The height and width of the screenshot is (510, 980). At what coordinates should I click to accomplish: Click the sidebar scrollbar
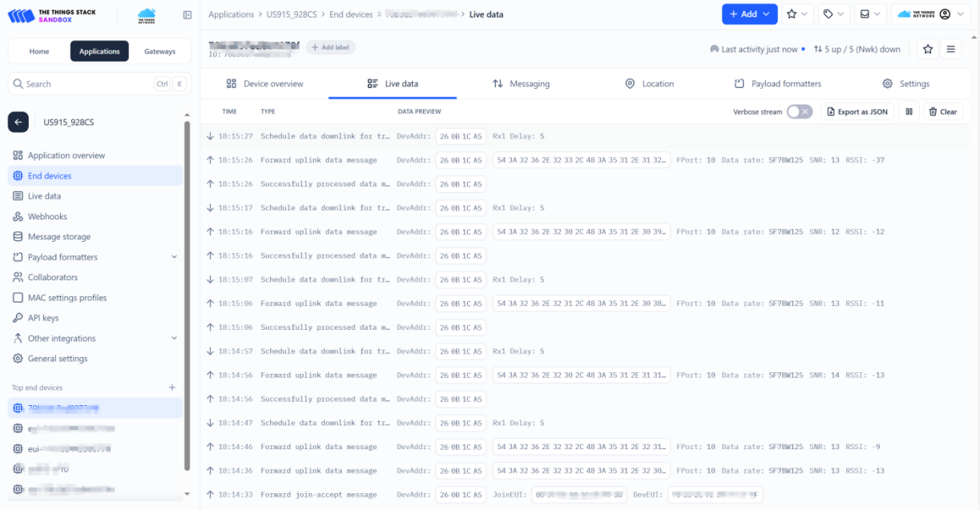point(187,296)
